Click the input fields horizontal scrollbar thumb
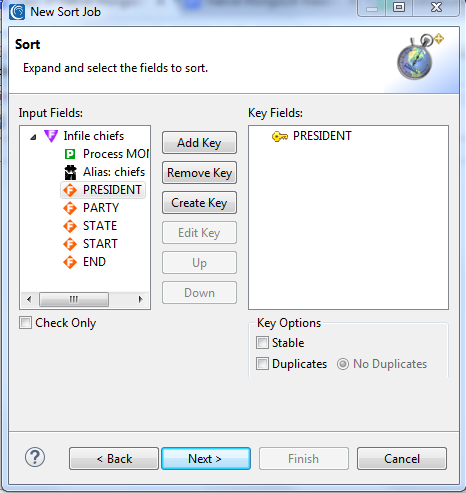Viewport: 466px width, 493px height. pos(74,299)
